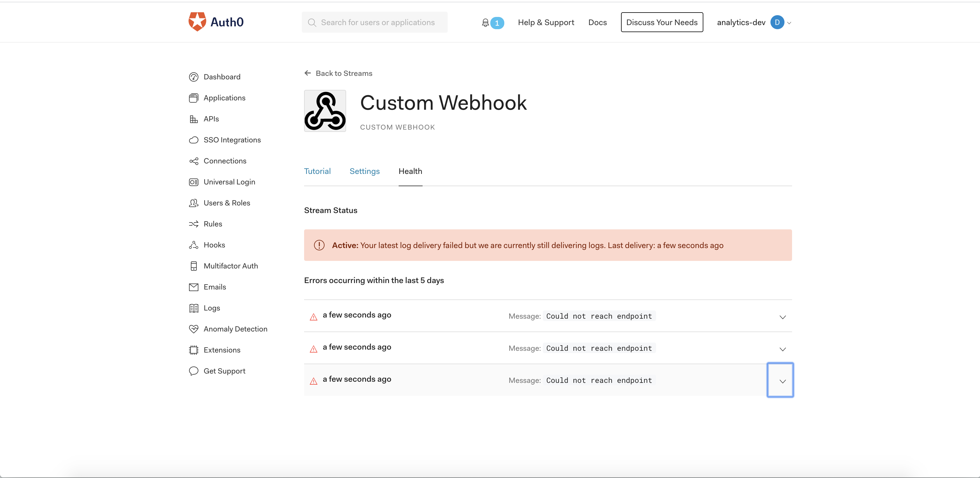
Task: Click the 'Stream Status' heading
Action: coord(330,211)
